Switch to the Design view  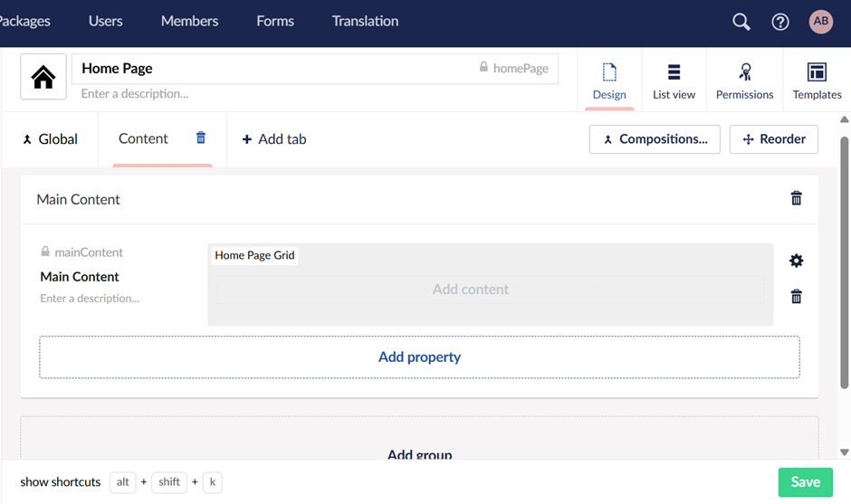609,81
